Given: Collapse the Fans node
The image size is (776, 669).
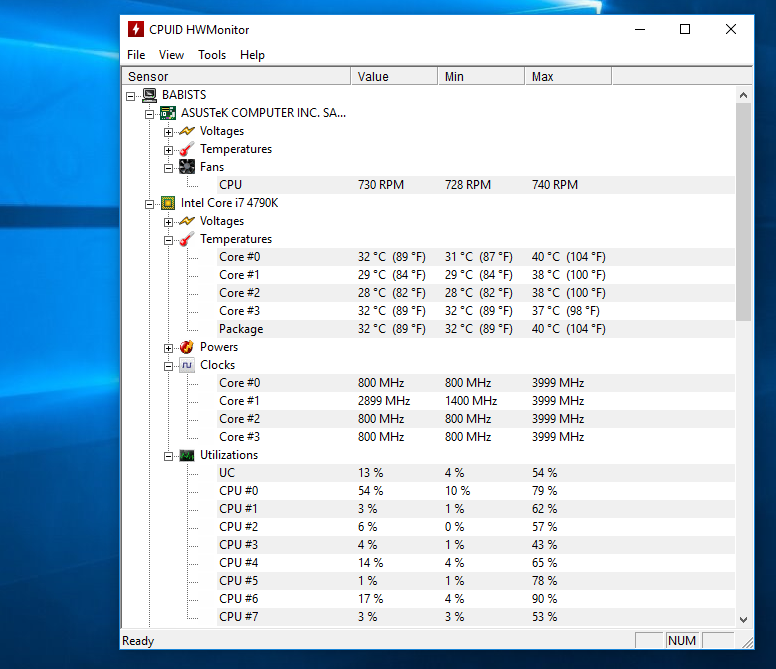Looking at the screenshot, I should pyautogui.click(x=169, y=168).
